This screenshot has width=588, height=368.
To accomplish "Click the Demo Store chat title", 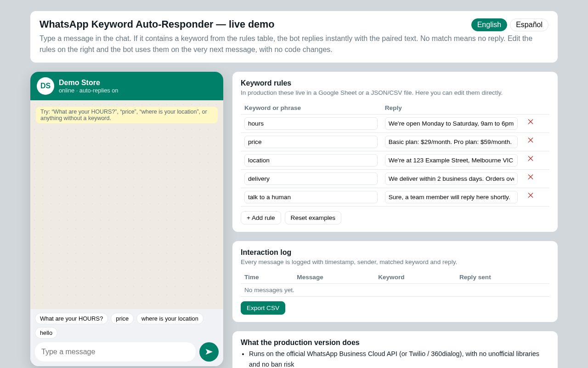I will 79,83.
